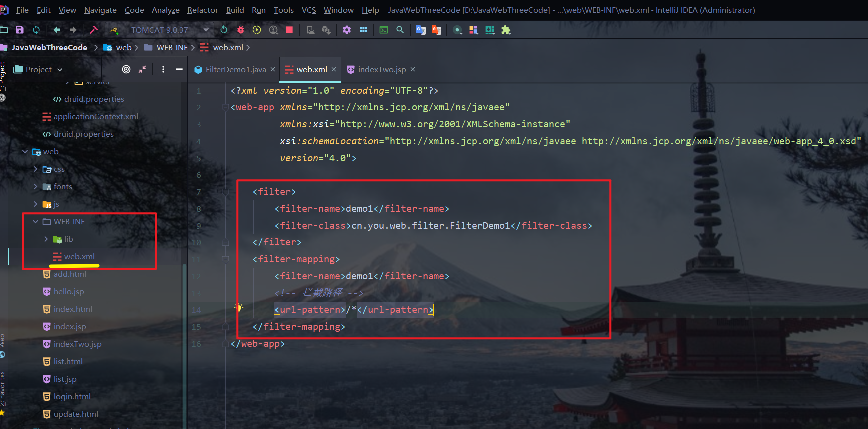Open the File menu
This screenshot has width=868, height=429.
click(x=22, y=10)
